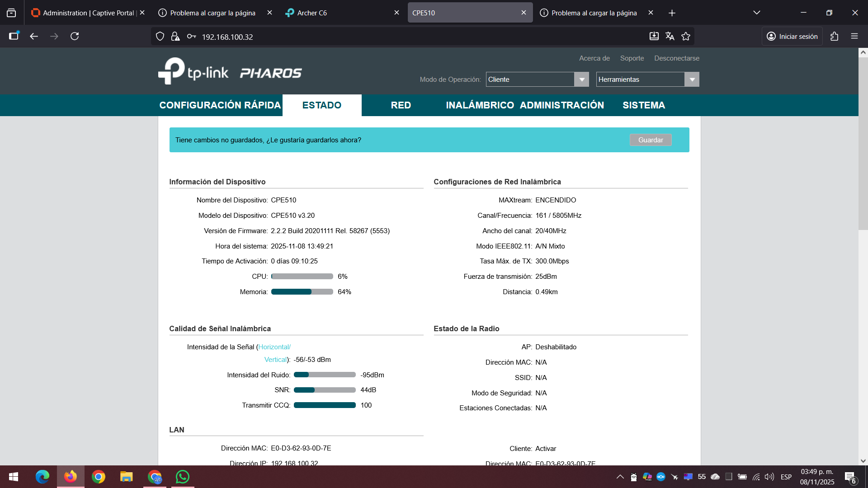
Task: Open the Red tab
Action: [401, 105]
